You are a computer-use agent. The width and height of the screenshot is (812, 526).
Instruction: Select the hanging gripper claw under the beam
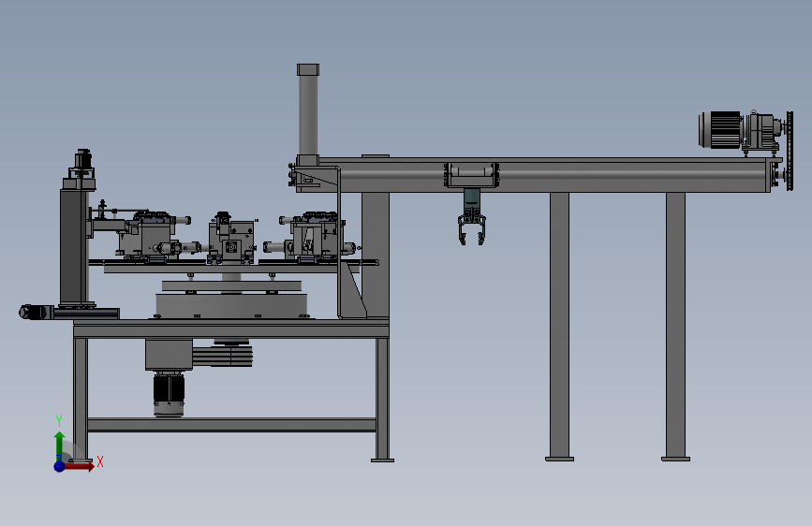[472, 226]
